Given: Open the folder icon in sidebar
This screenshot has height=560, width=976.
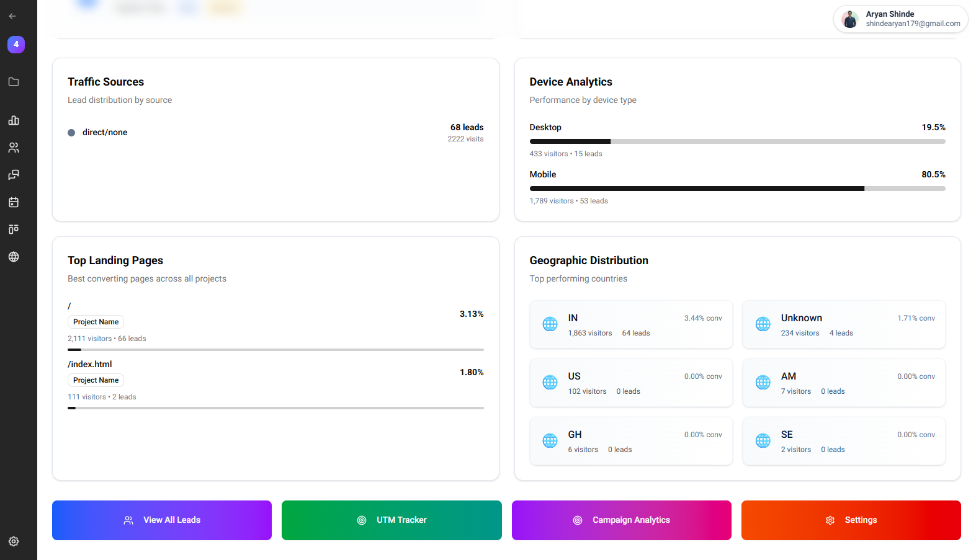Looking at the screenshot, I should pyautogui.click(x=14, y=82).
